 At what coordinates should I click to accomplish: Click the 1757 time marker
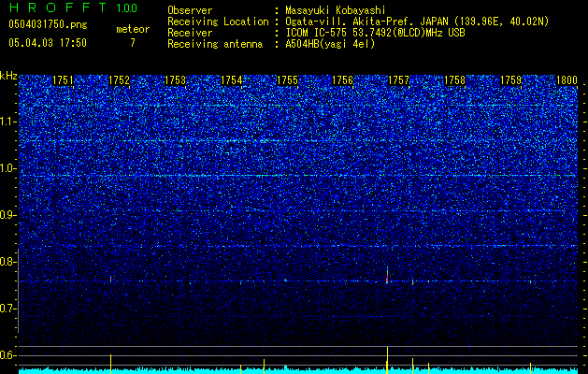click(x=398, y=80)
